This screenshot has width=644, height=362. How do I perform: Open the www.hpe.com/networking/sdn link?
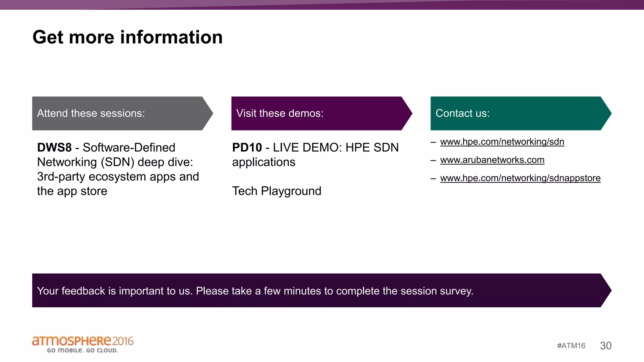502,142
